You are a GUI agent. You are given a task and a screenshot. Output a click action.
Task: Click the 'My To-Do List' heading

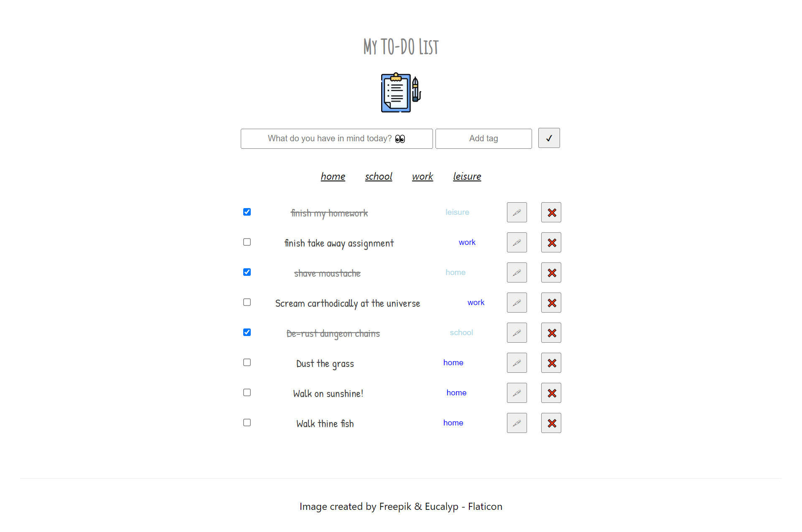401,46
